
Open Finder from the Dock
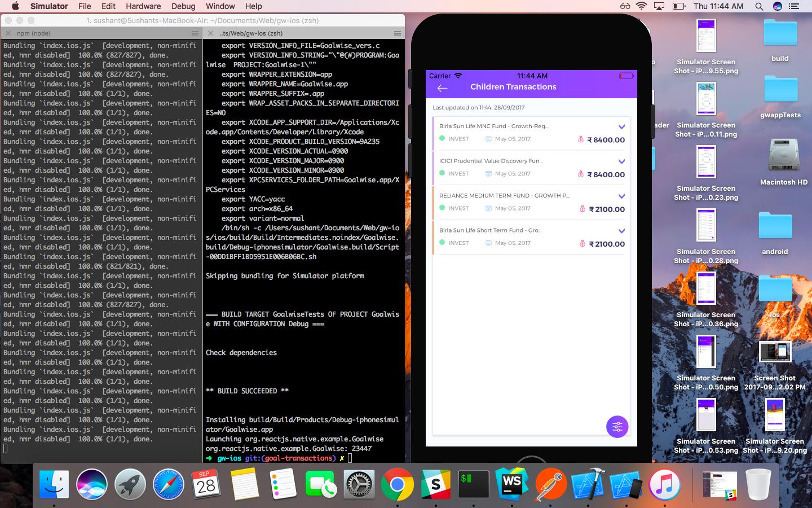54,484
